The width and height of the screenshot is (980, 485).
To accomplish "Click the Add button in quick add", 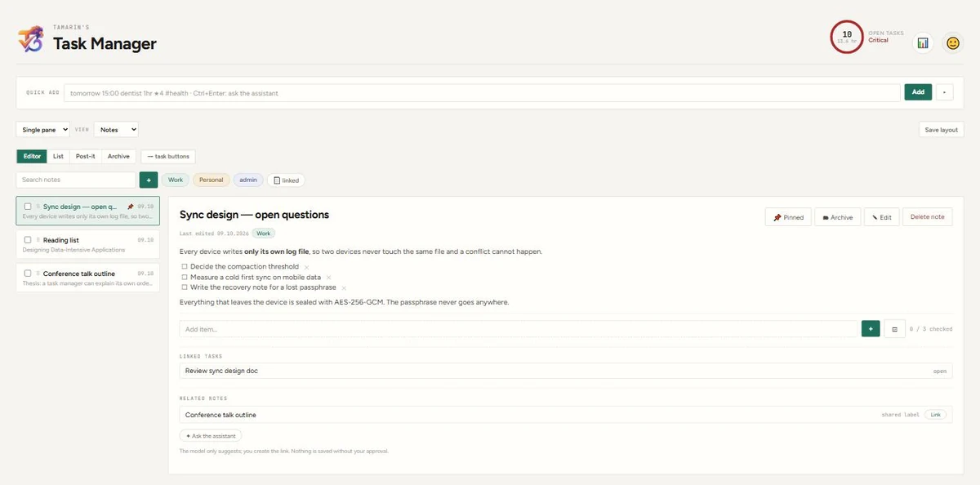I will 918,92.
